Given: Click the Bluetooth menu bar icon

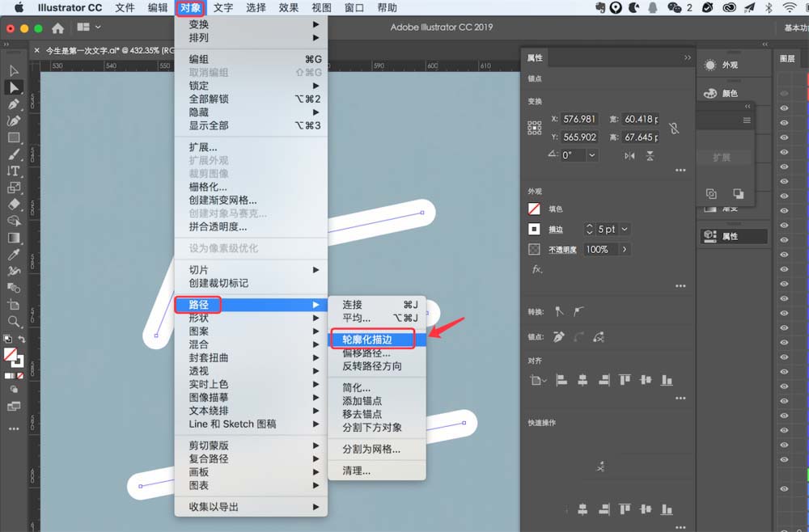Looking at the screenshot, I should (769, 8).
